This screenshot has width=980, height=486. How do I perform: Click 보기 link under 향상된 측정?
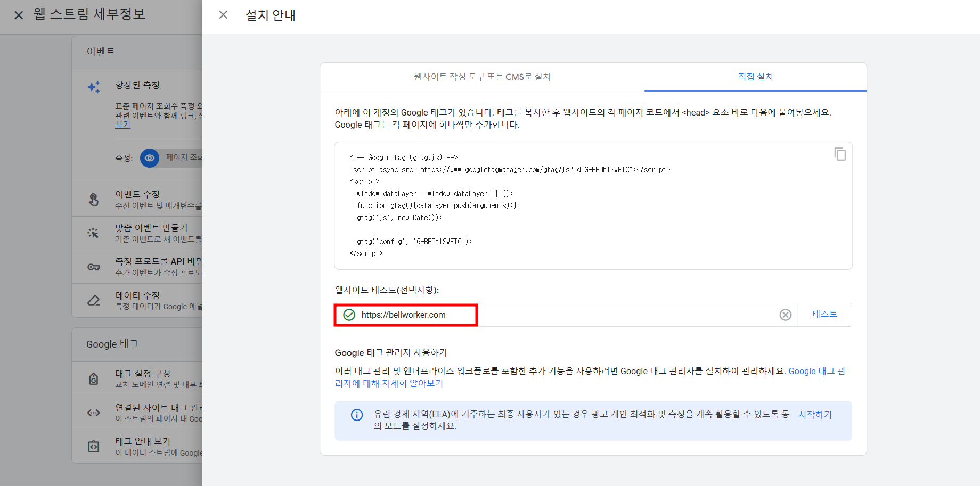point(123,125)
